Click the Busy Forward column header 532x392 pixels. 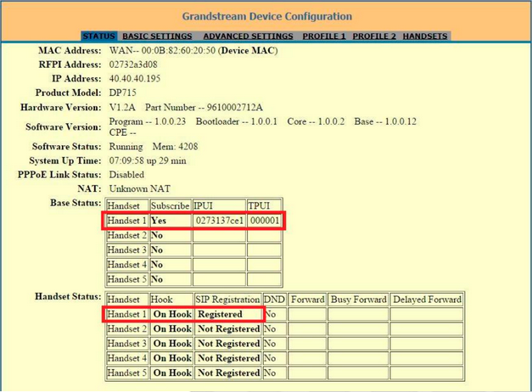pyautogui.click(x=358, y=300)
